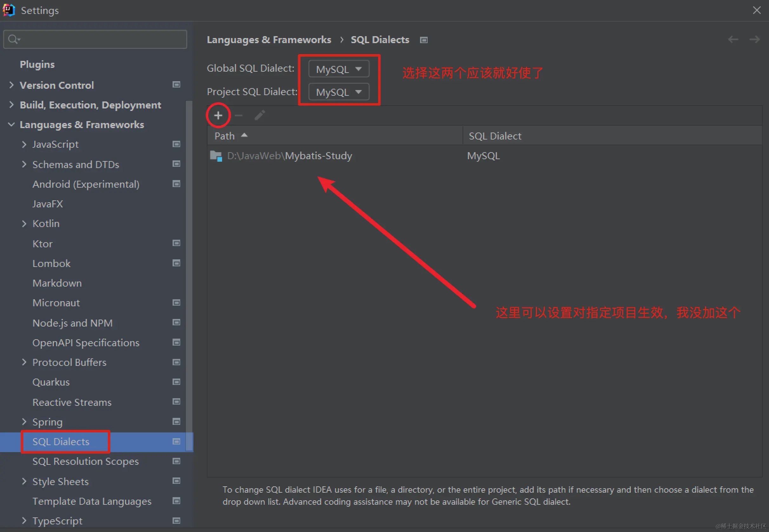Image resolution: width=769 pixels, height=532 pixels.
Task: Open the Global SQL Dialect dropdown
Action: pos(338,69)
